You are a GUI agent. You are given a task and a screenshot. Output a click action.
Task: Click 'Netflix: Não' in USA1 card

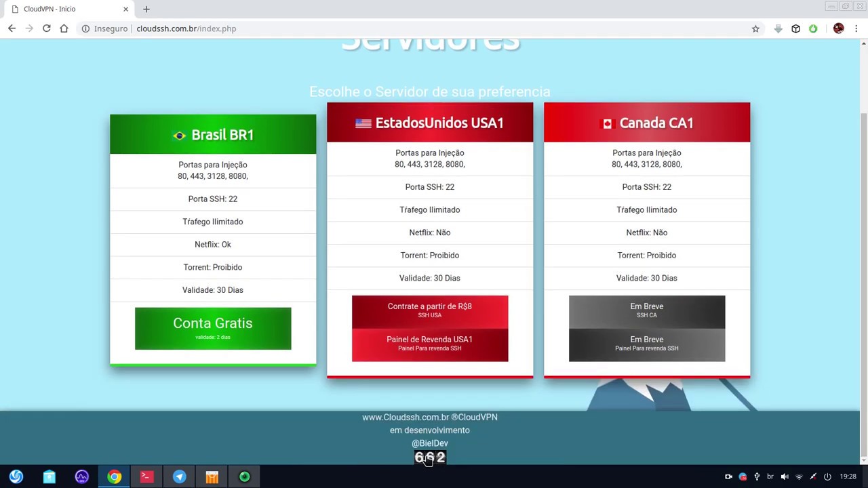(x=430, y=232)
